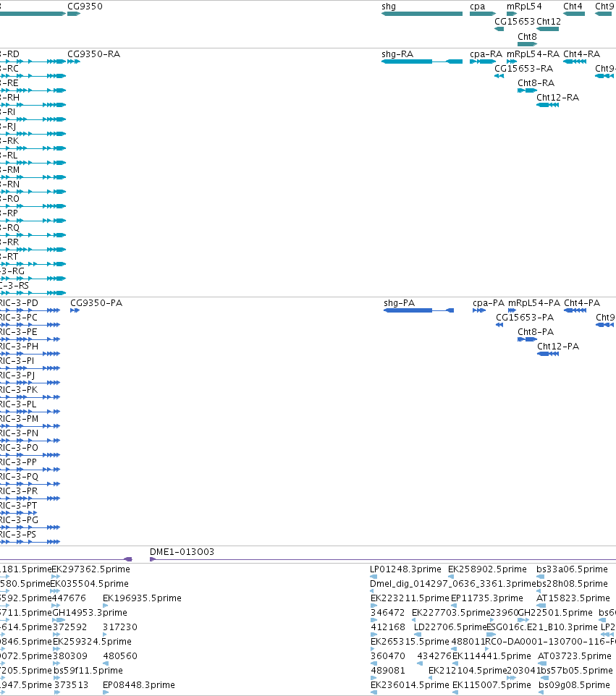The image size is (616, 696).
Task: Select the cpa-RA transcript label
Action: point(486,54)
